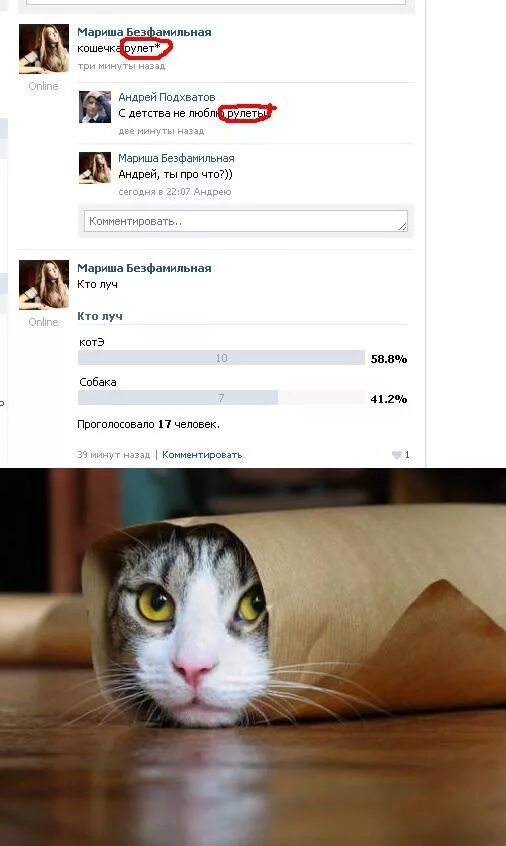506x846 pixels.
Task: Open the Кто луч poll title
Action: pyautogui.click(x=100, y=316)
